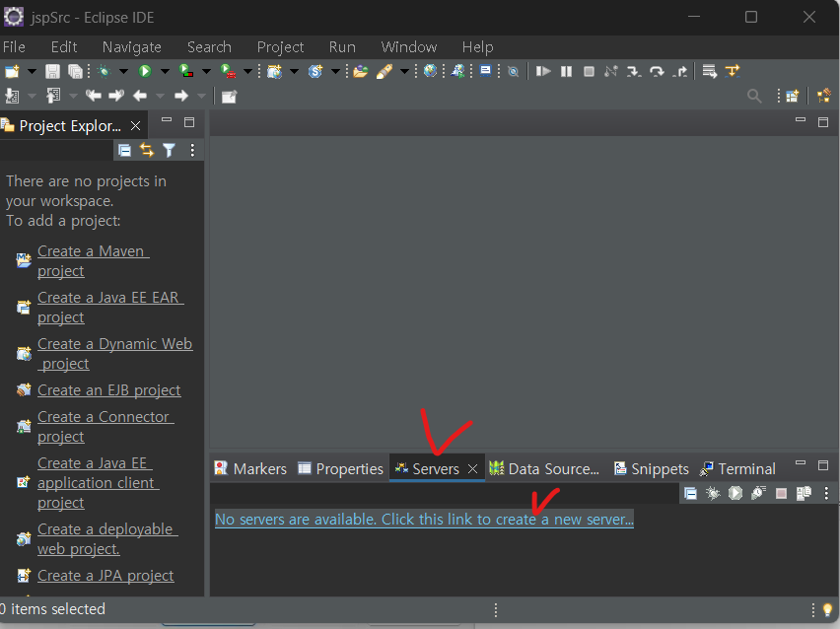Open the New wizard dropdown arrow
The image size is (840, 629).
click(29, 70)
